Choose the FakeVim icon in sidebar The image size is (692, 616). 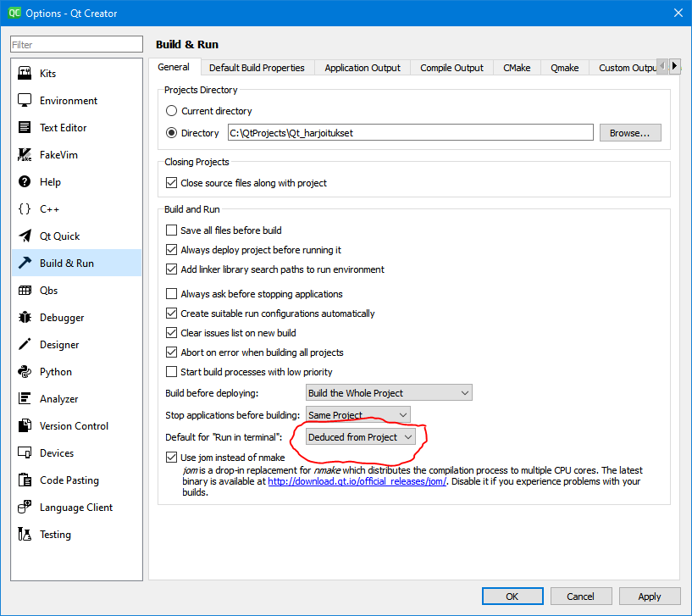[25, 154]
